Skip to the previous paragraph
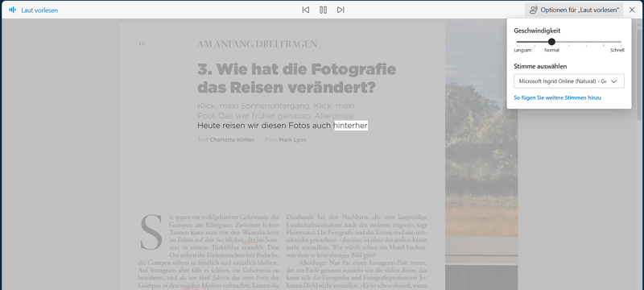The image size is (644, 290). [306, 10]
